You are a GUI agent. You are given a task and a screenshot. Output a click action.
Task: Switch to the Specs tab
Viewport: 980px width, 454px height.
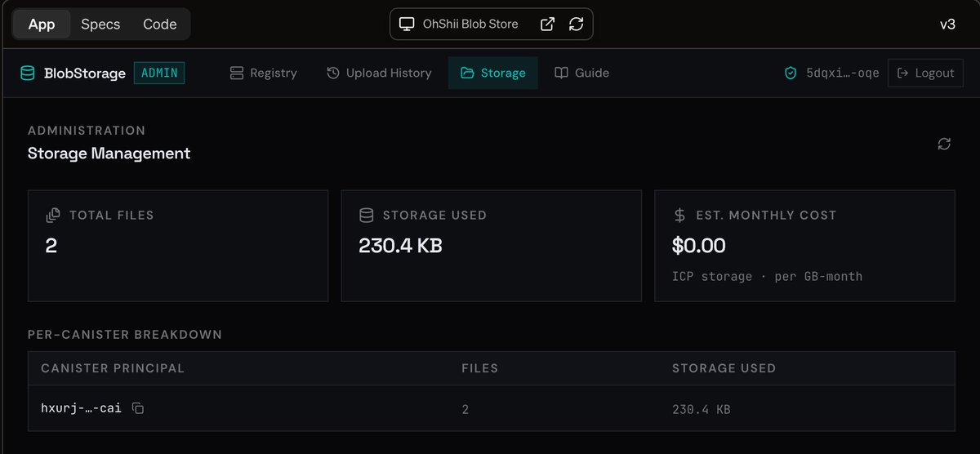(x=100, y=24)
